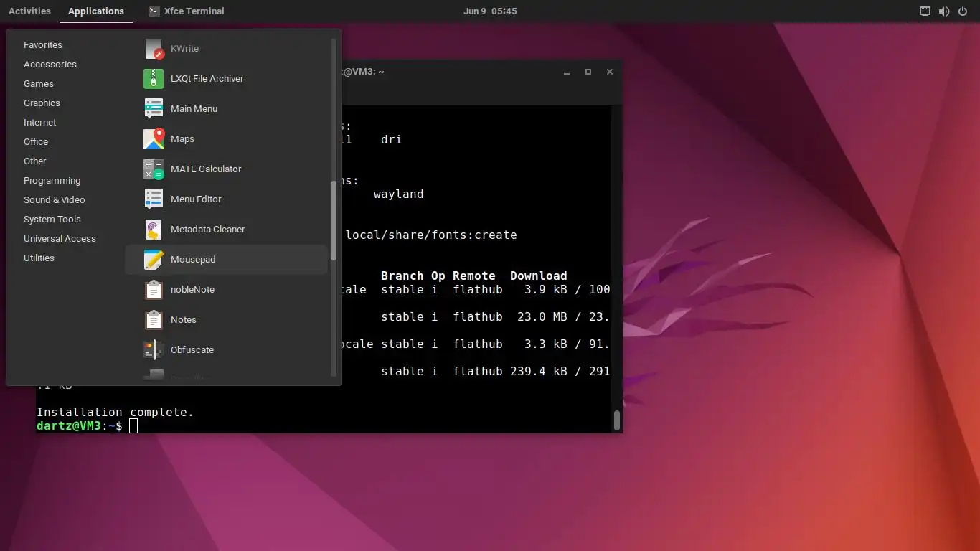Click the 'Remote' column header in terminal

(474, 276)
